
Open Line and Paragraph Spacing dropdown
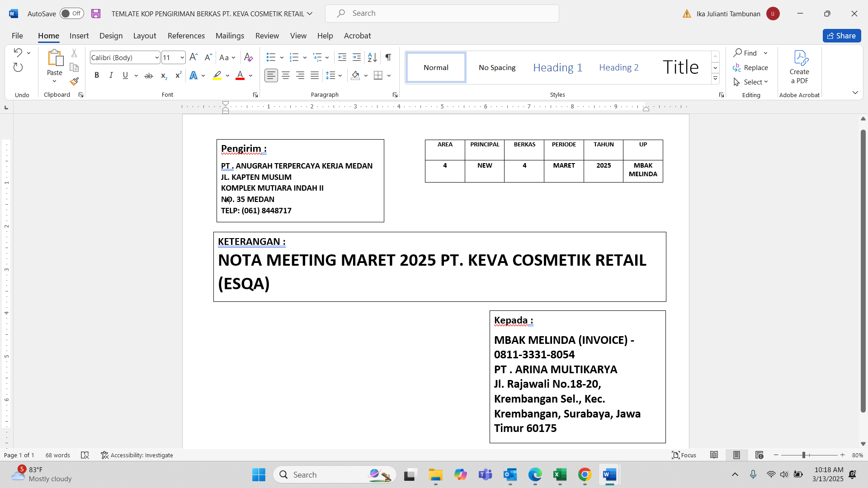coord(334,75)
